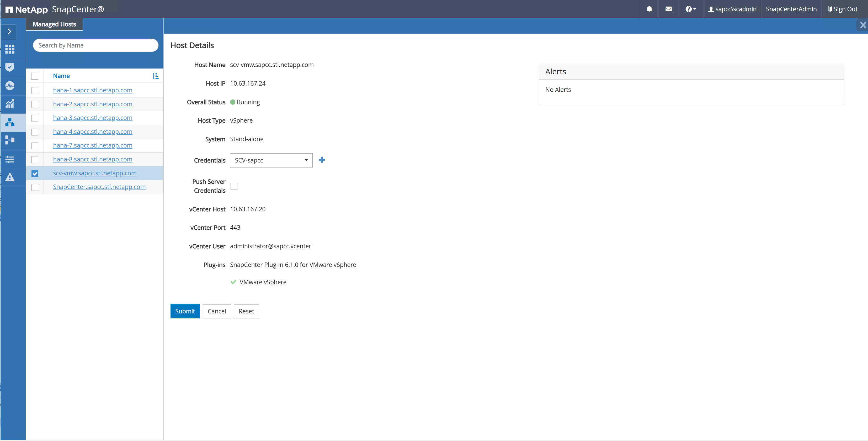Add new credential with plus icon
The height and width of the screenshot is (441, 868).
tap(322, 160)
